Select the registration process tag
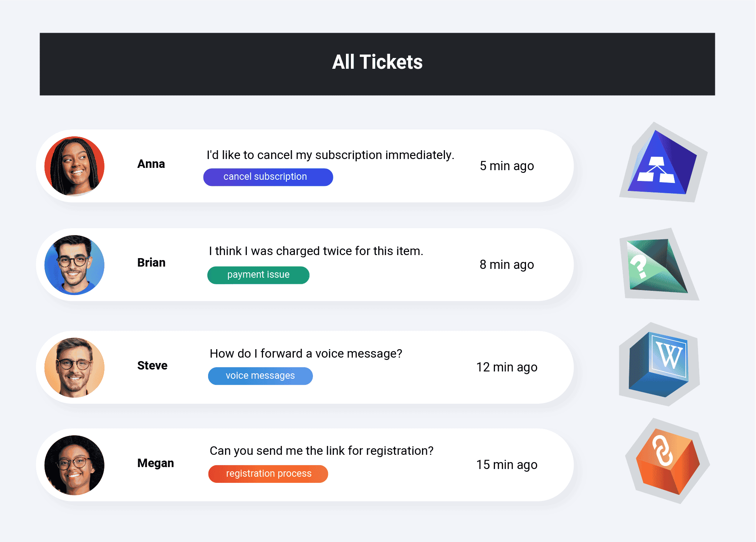Image resolution: width=756 pixels, height=542 pixels. pos(268,474)
